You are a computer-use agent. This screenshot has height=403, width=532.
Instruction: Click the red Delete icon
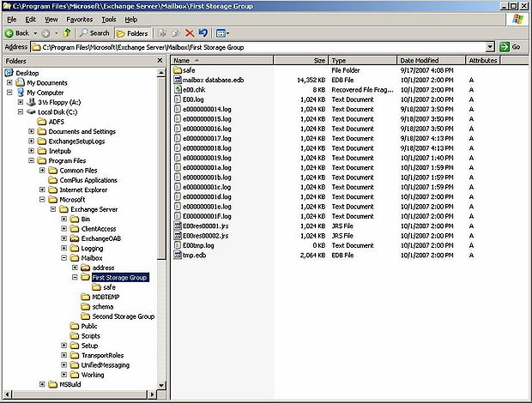(x=190, y=33)
